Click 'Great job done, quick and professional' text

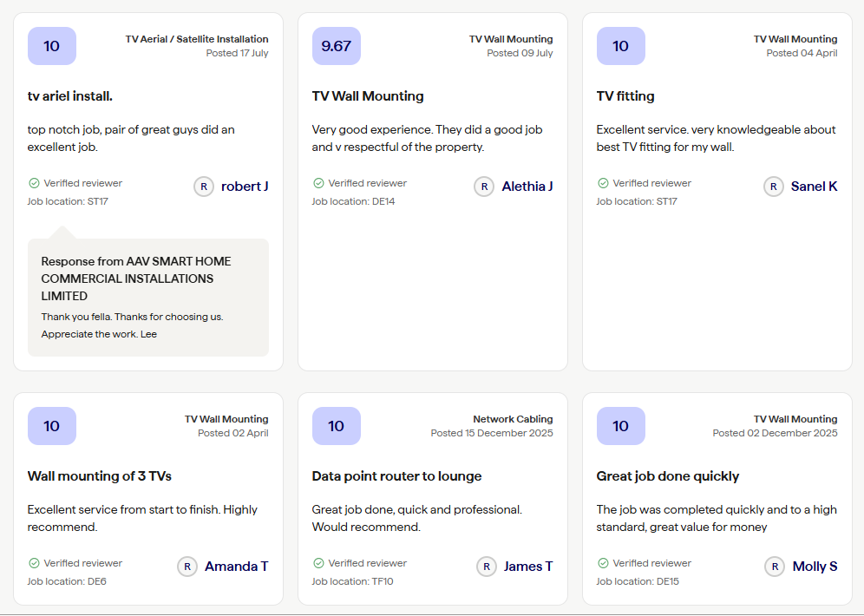point(416,519)
